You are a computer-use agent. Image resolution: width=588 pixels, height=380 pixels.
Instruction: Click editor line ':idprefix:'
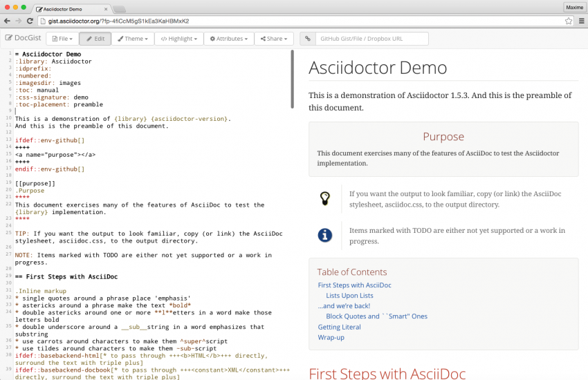coord(33,68)
